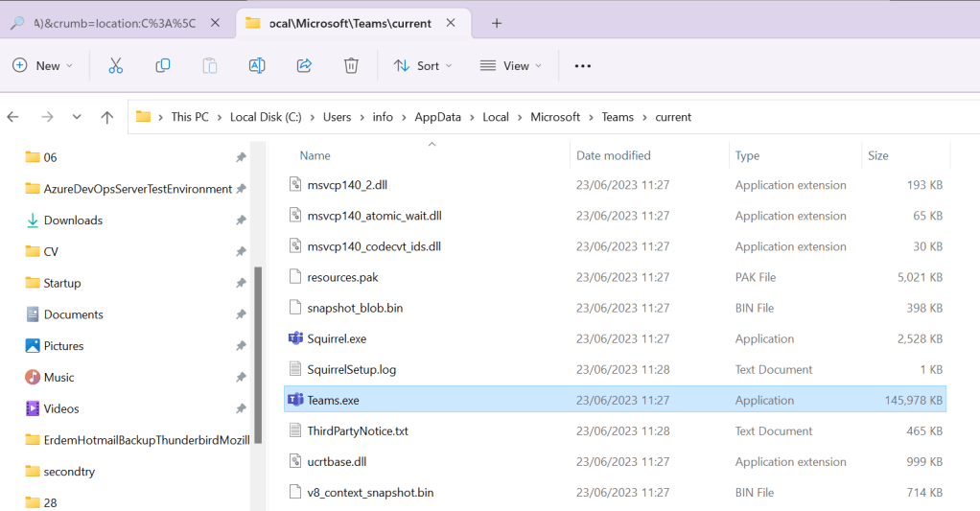The height and width of the screenshot is (511, 980).
Task: Navigate to info breadcrumb
Action: tap(383, 117)
